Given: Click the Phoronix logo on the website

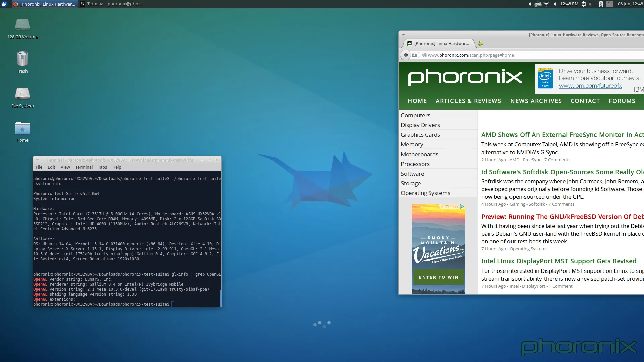Looking at the screenshot, I should (465, 77).
